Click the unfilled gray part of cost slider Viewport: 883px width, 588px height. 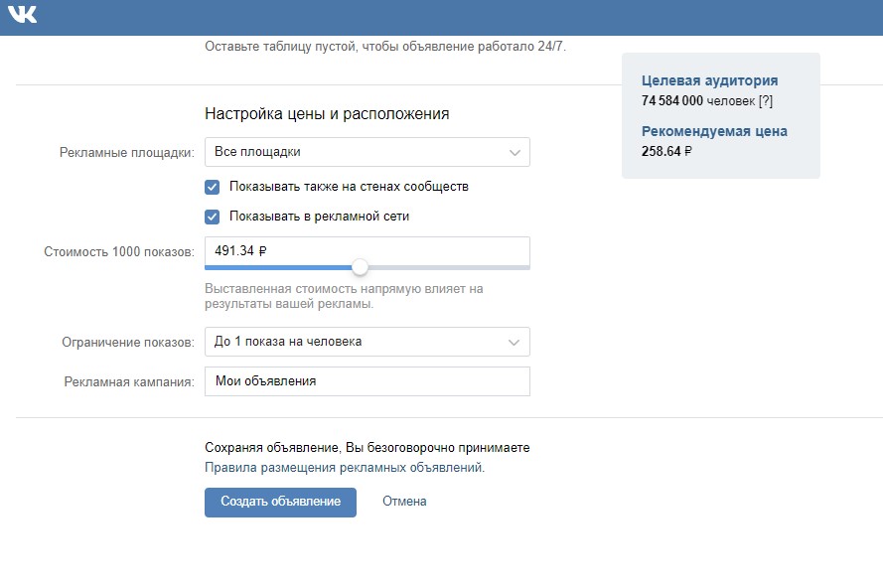click(447, 267)
